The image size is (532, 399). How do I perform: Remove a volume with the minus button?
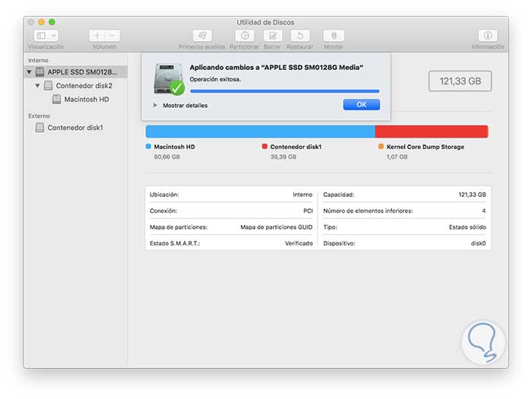(x=112, y=35)
